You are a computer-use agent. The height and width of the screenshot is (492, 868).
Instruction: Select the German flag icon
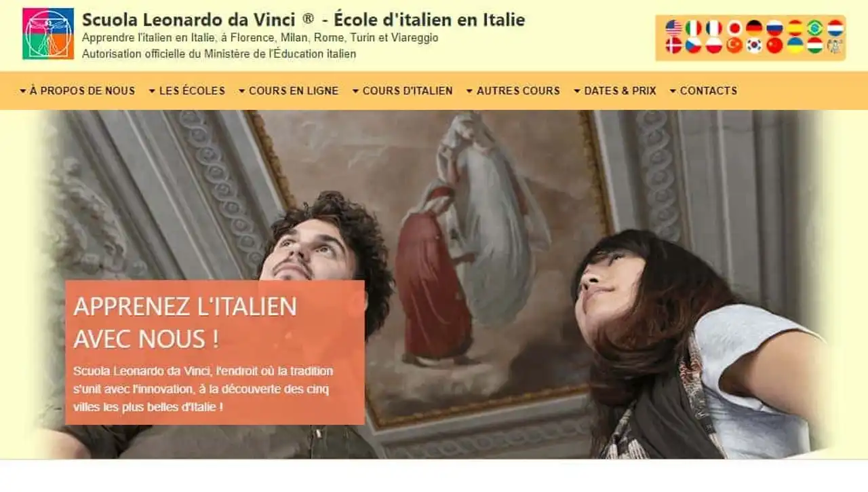click(x=754, y=28)
